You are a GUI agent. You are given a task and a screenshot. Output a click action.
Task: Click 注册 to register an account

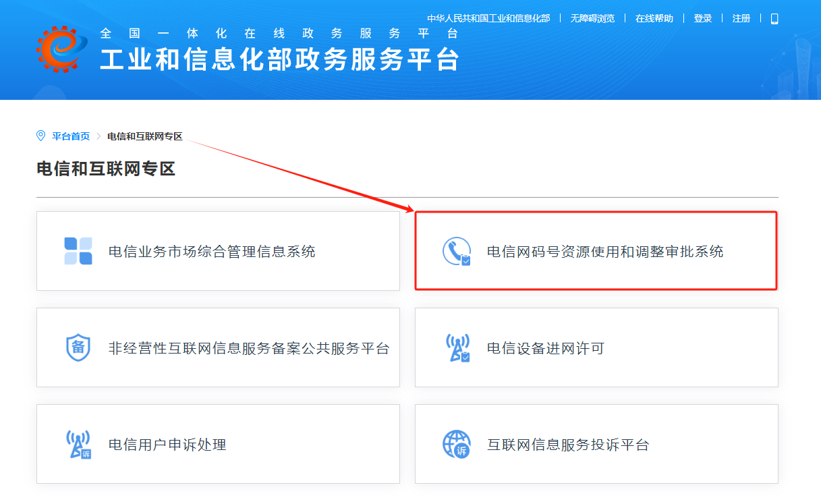741,18
